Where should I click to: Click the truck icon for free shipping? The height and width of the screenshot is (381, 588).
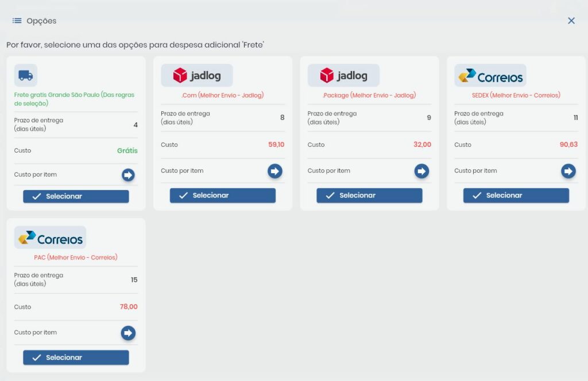pos(25,75)
